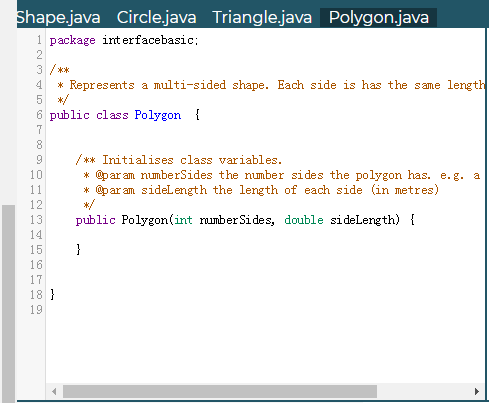Click the 'interfacebasic' package name
This screenshot has width=489, height=403.
pyautogui.click(x=148, y=40)
